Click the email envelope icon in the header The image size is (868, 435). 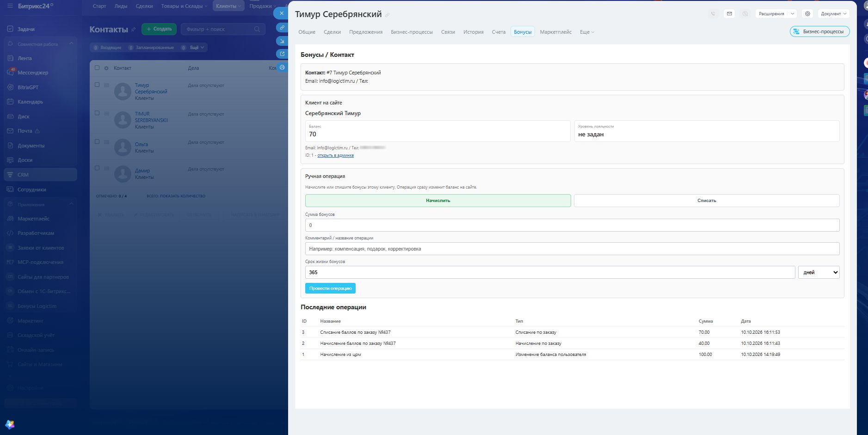(729, 14)
